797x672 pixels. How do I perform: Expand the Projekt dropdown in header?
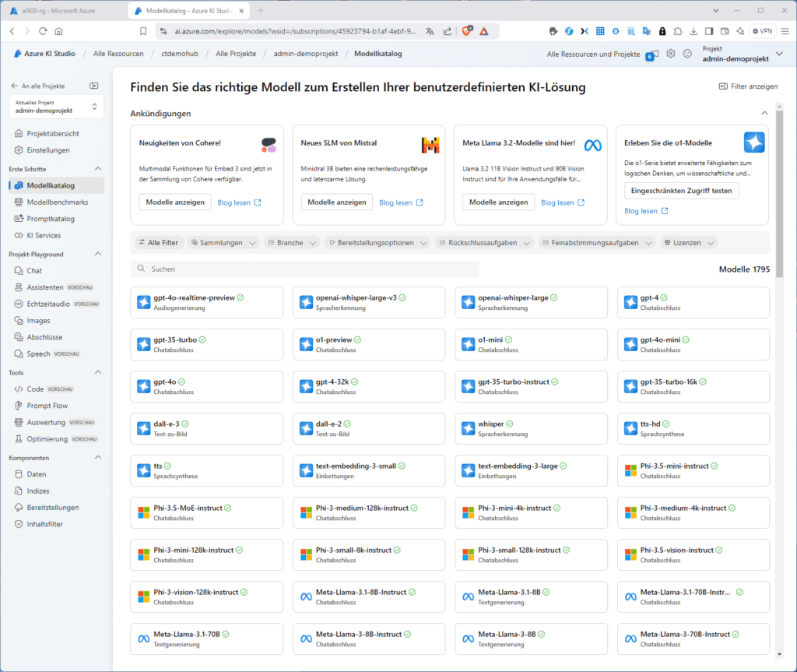tap(779, 54)
